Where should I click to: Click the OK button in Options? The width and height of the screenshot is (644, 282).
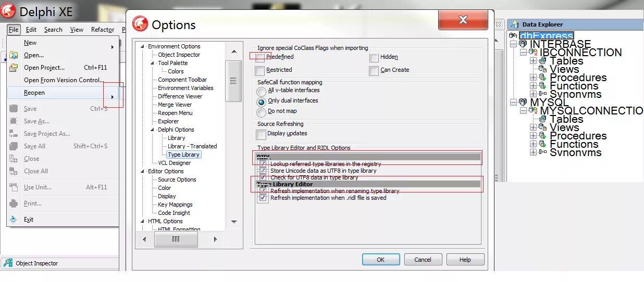point(381,260)
